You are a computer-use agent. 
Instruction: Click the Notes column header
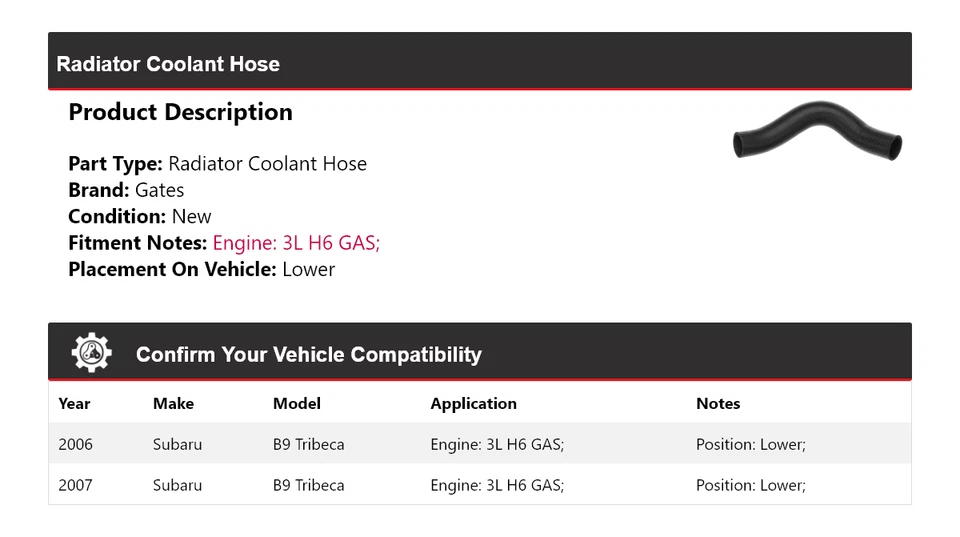coord(718,404)
